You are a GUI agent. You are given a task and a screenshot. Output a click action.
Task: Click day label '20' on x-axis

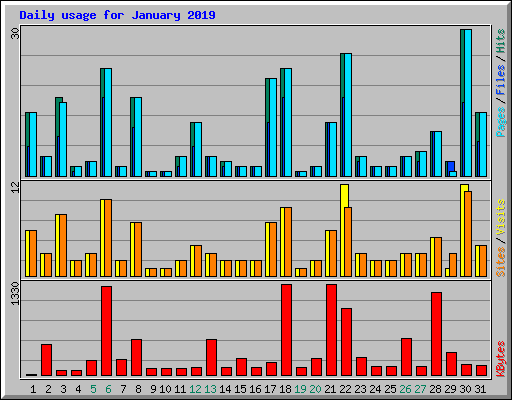tap(315, 389)
